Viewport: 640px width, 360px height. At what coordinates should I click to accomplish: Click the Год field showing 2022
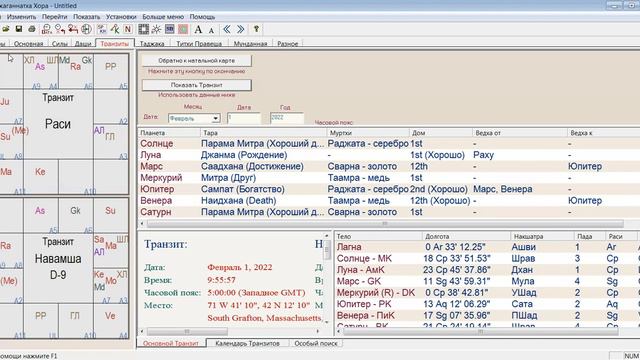click(287, 118)
